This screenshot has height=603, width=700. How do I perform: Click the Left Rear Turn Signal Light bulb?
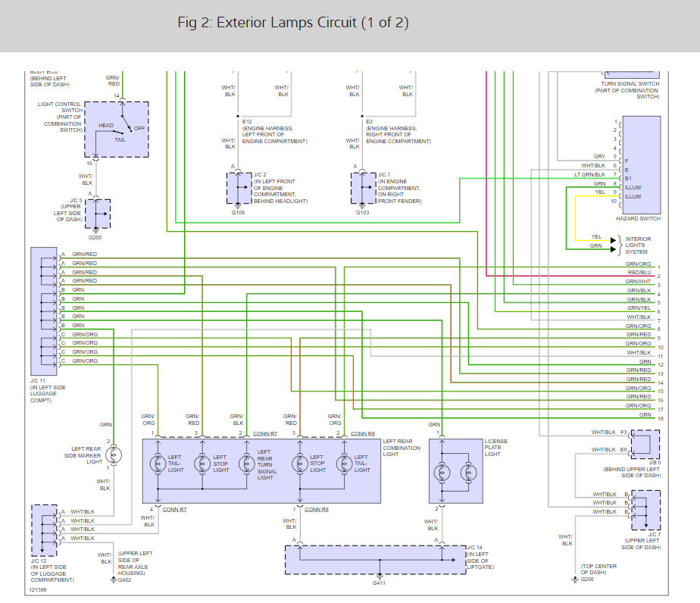[246, 464]
